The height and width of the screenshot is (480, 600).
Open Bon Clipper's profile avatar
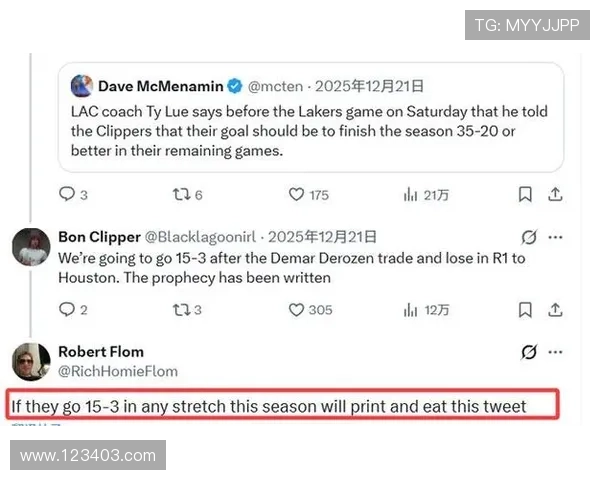coord(31,247)
